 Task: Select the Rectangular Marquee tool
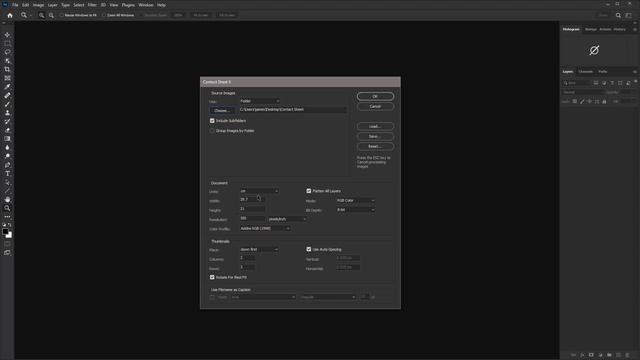[7, 43]
